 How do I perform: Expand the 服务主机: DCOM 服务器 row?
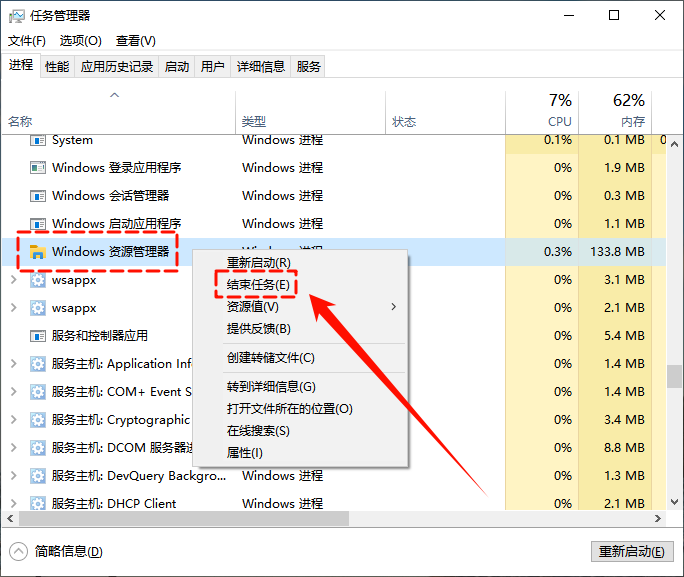(x=14, y=447)
